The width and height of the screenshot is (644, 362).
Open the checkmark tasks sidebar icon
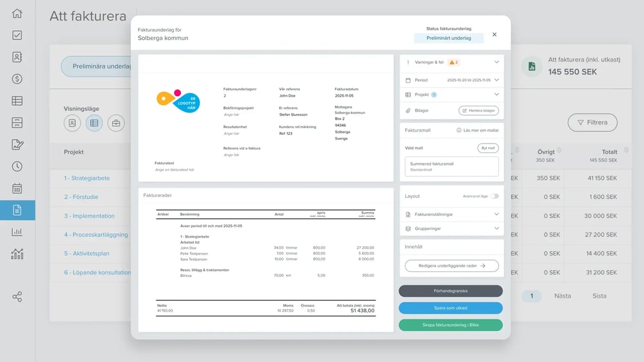pyautogui.click(x=17, y=35)
